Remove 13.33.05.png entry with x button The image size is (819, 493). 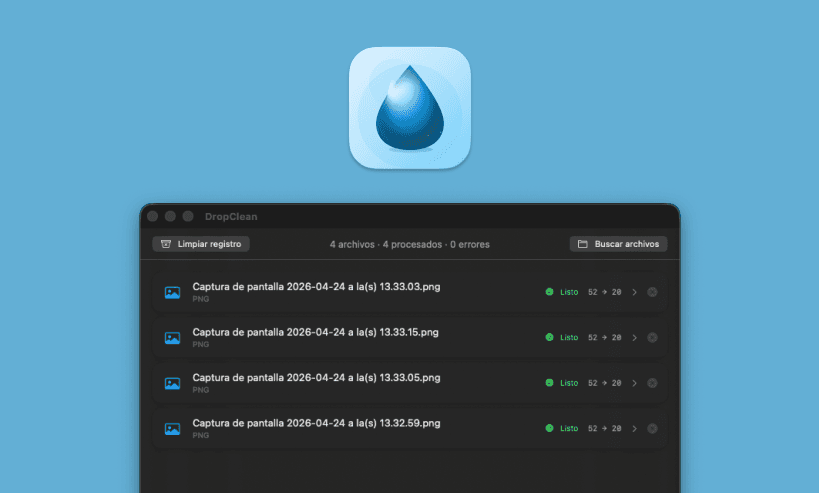click(x=652, y=383)
